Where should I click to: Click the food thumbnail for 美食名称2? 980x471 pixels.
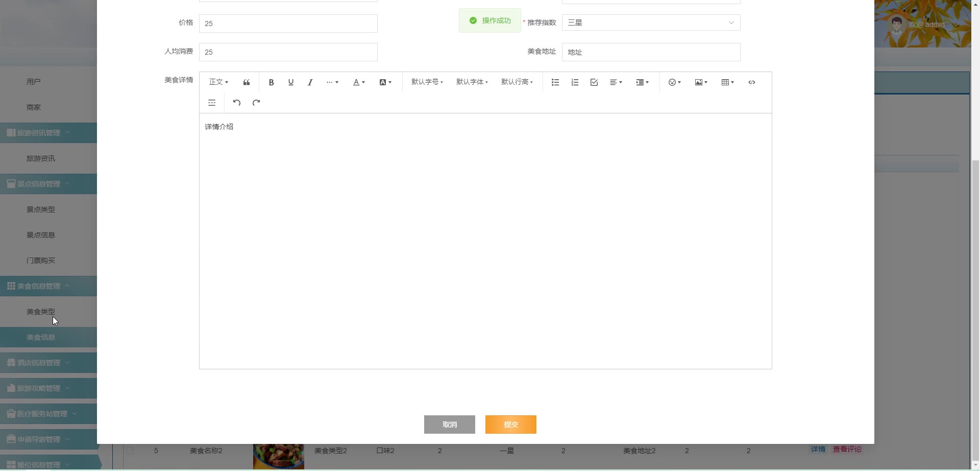pos(279,457)
